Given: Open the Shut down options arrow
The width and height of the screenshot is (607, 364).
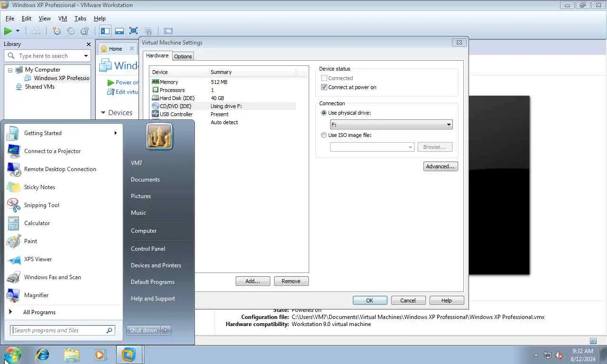Looking at the screenshot, I should pos(166,330).
